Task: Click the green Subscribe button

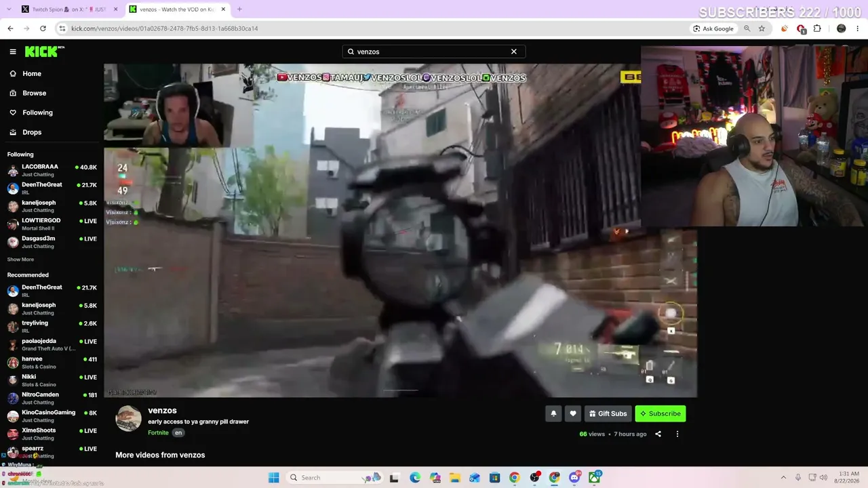Action: tap(660, 413)
